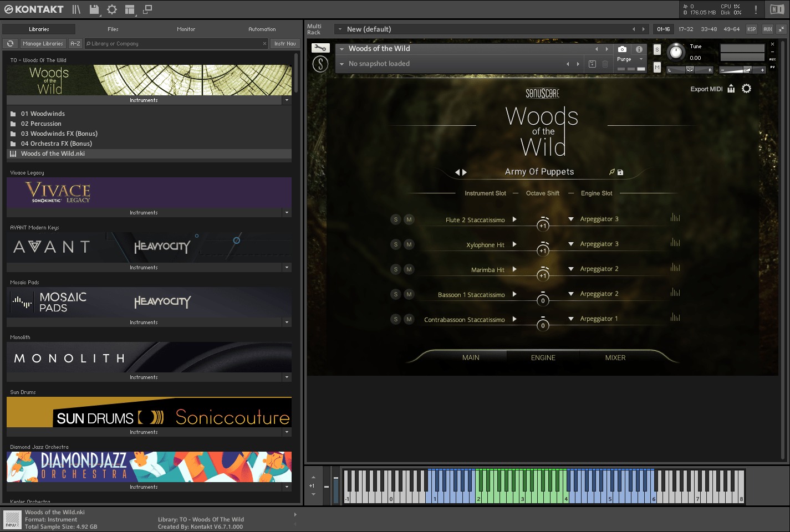Click the library browser icon in top toolbar

pyautogui.click(x=76, y=9)
